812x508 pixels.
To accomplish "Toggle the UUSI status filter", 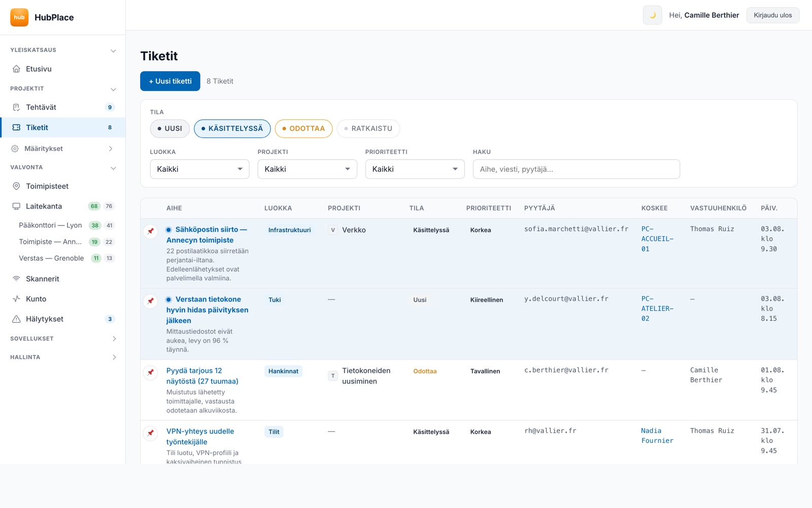I will [170, 129].
